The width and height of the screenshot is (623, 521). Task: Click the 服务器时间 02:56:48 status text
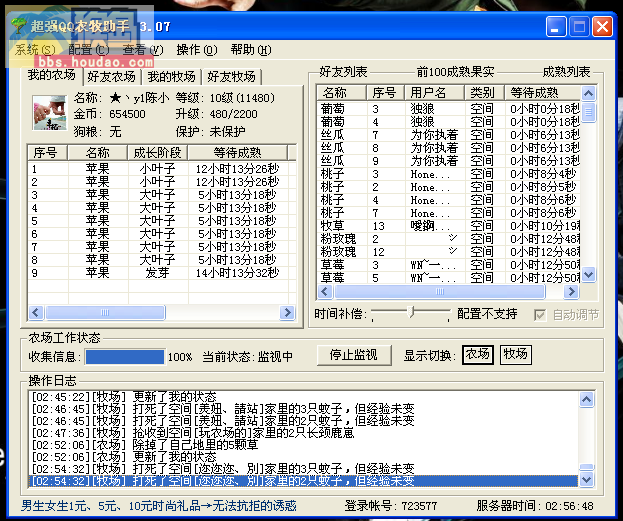click(535, 506)
